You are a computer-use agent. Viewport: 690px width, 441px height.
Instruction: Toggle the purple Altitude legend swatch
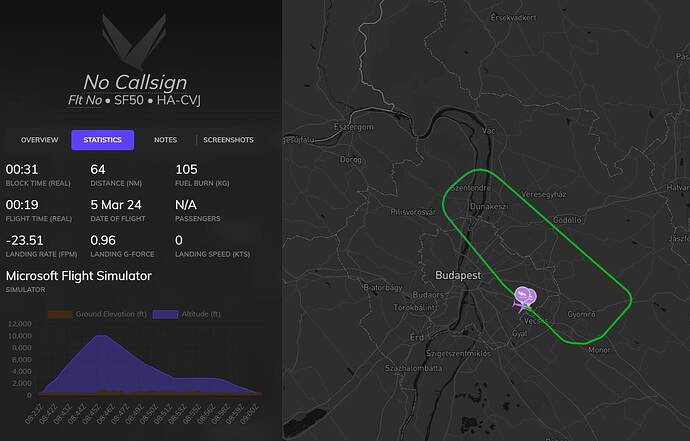(165, 314)
